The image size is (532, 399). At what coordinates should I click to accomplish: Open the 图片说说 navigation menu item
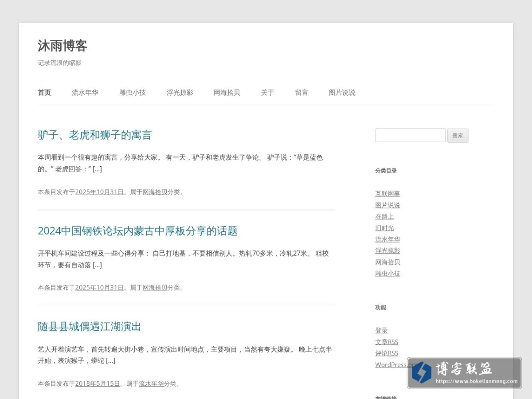342,93
